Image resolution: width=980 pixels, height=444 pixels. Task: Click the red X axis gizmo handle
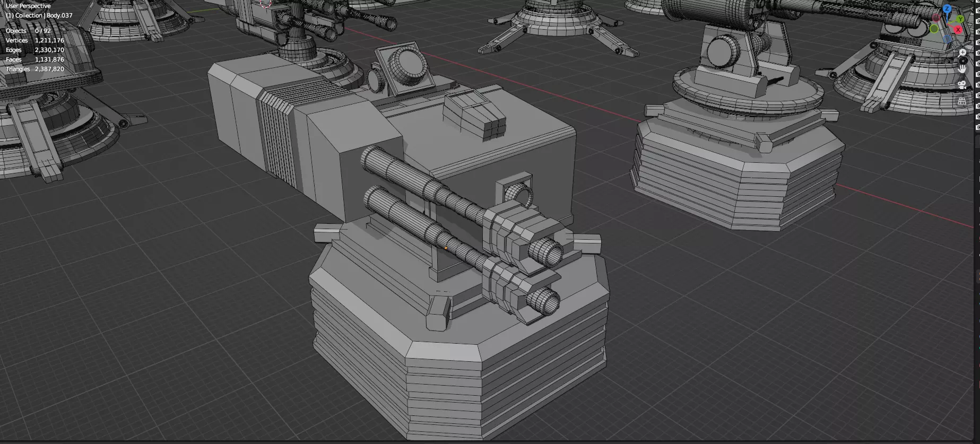point(958,30)
